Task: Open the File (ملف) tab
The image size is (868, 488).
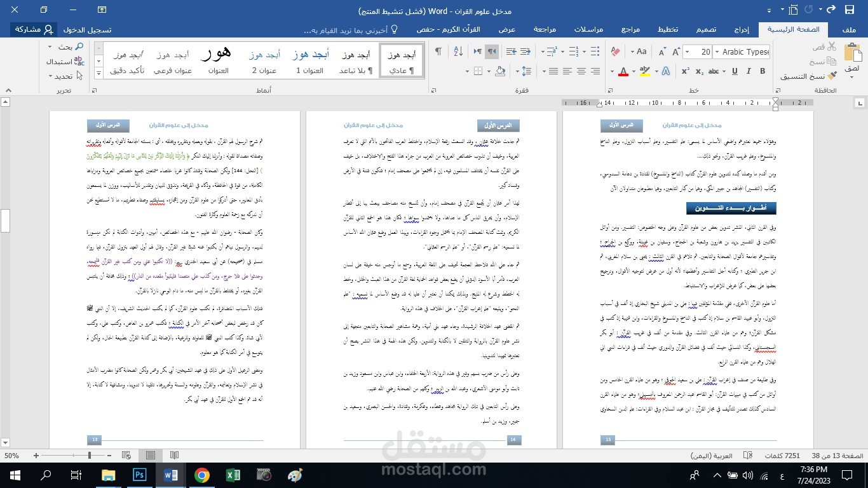Action: tap(850, 29)
